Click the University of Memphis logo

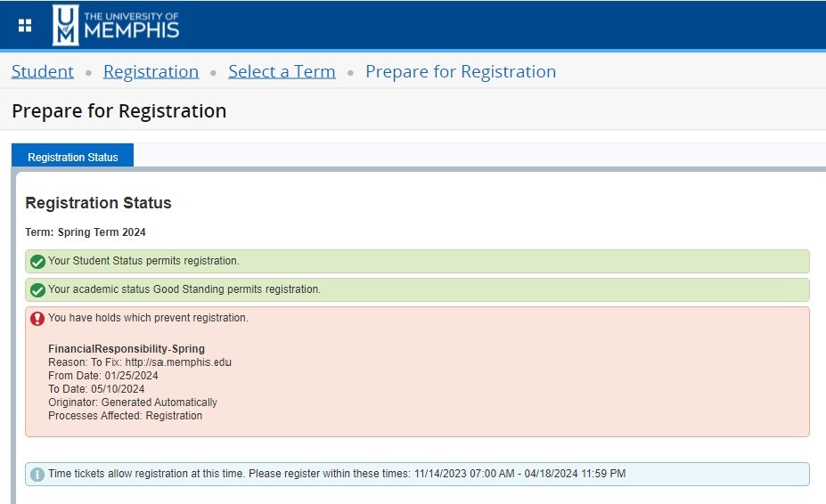(117, 25)
